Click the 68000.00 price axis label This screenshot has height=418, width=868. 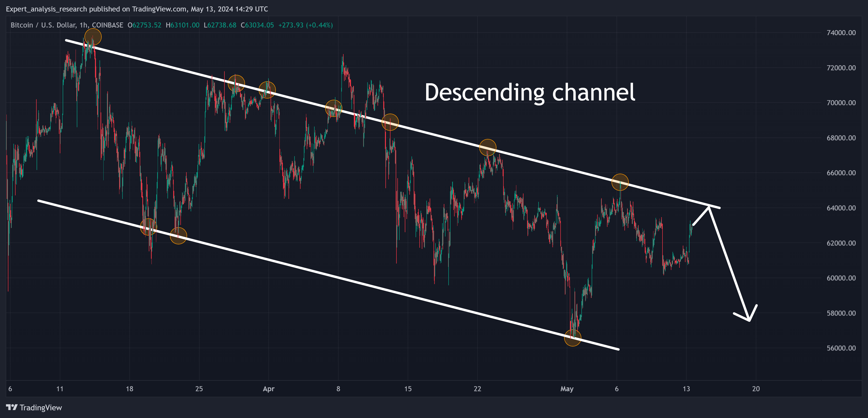841,138
